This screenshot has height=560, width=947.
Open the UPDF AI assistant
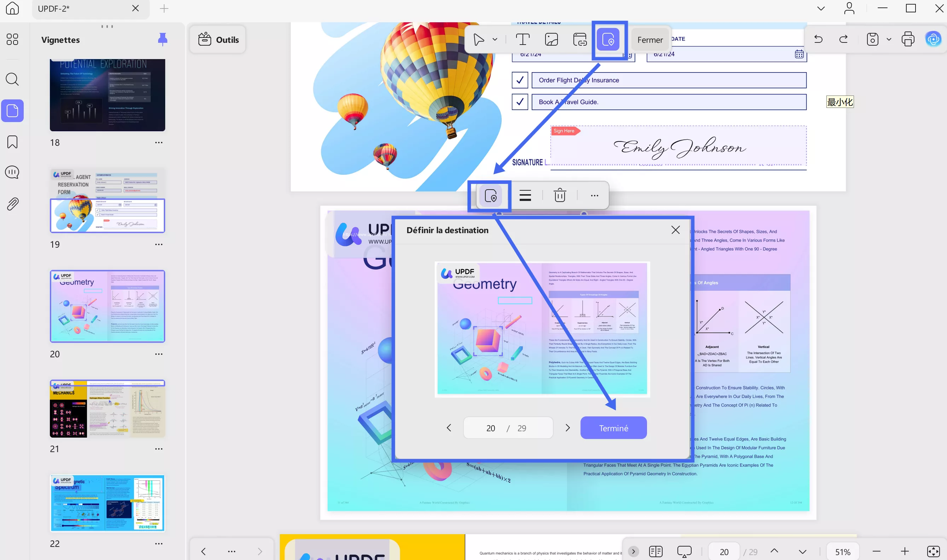coord(934,39)
